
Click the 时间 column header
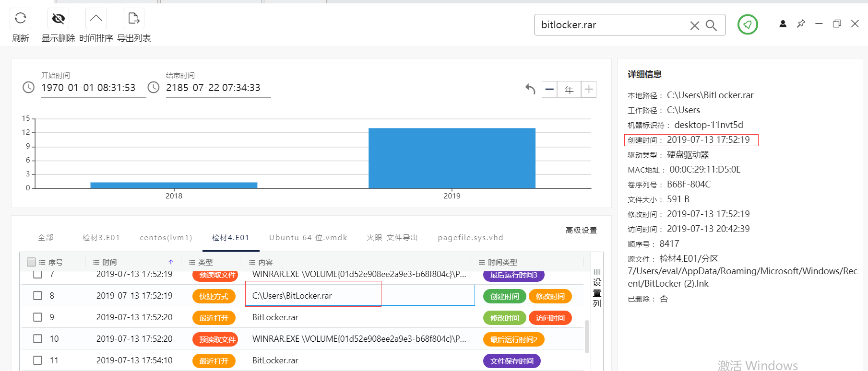click(x=109, y=262)
